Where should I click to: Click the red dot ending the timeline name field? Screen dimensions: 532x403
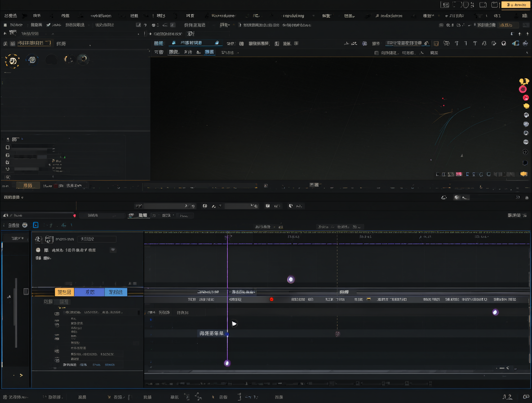pyautogui.click(x=74, y=215)
